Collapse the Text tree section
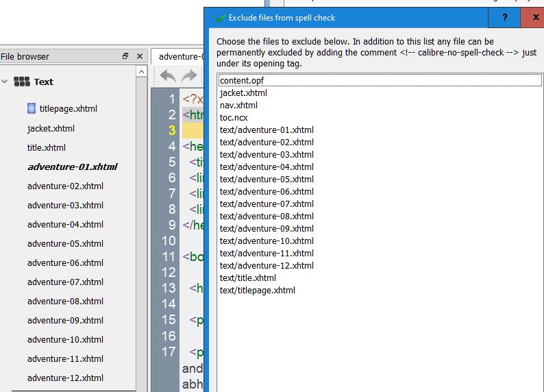 [x=5, y=82]
